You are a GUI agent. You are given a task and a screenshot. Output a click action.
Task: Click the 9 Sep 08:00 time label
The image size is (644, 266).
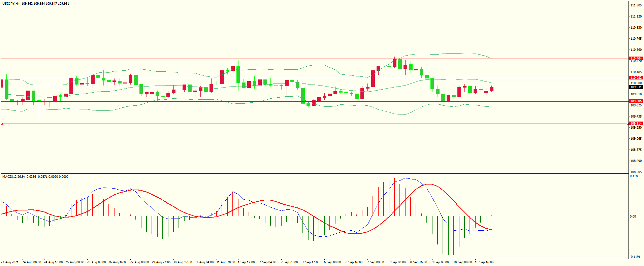tap(440, 262)
